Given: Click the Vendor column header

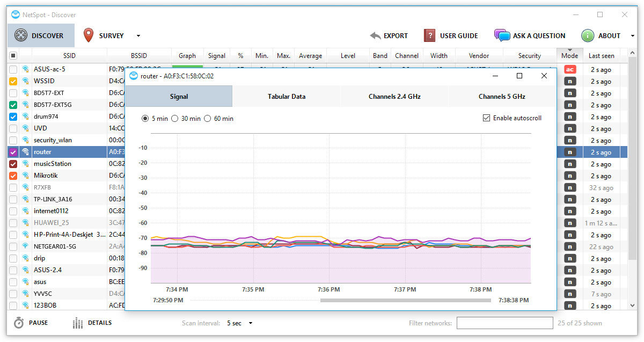Looking at the screenshot, I should (479, 56).
